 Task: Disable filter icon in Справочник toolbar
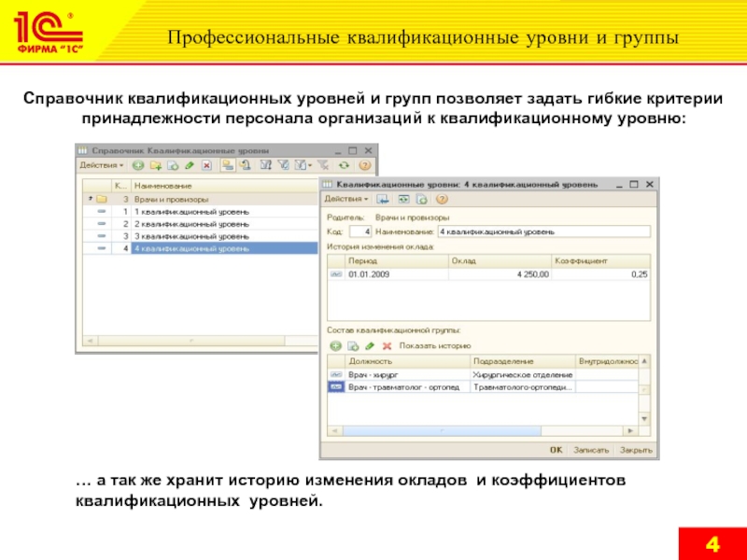tap(323, 166)
